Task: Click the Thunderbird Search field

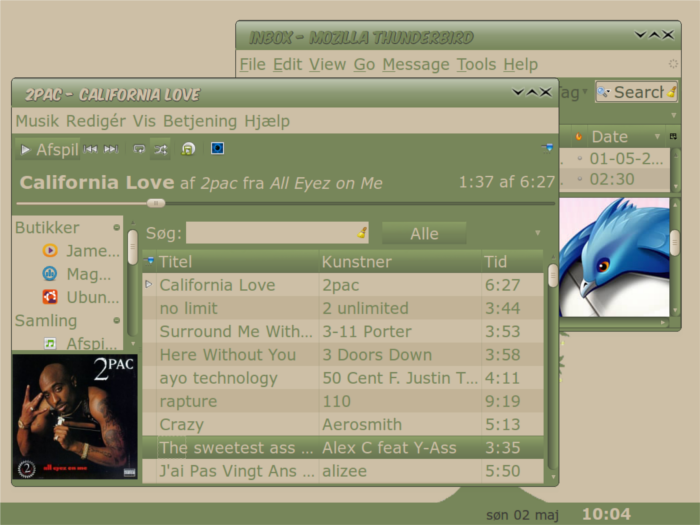Action: 638,92
